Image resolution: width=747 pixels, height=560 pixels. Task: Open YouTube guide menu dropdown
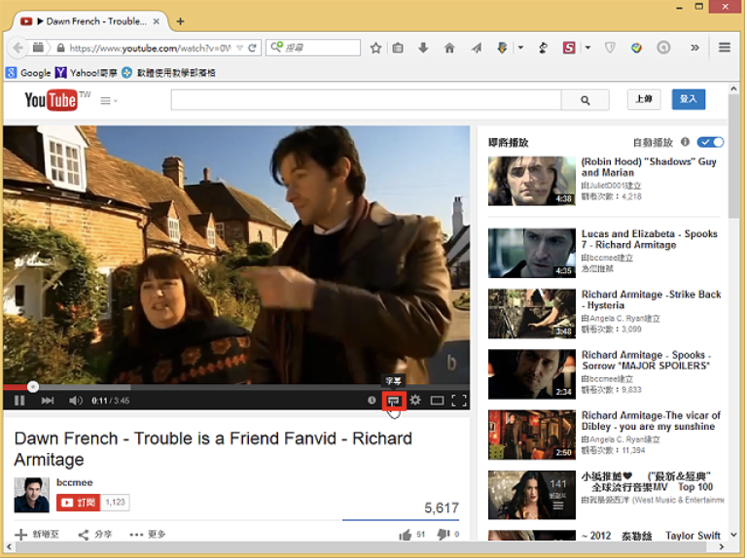[109, 101]
